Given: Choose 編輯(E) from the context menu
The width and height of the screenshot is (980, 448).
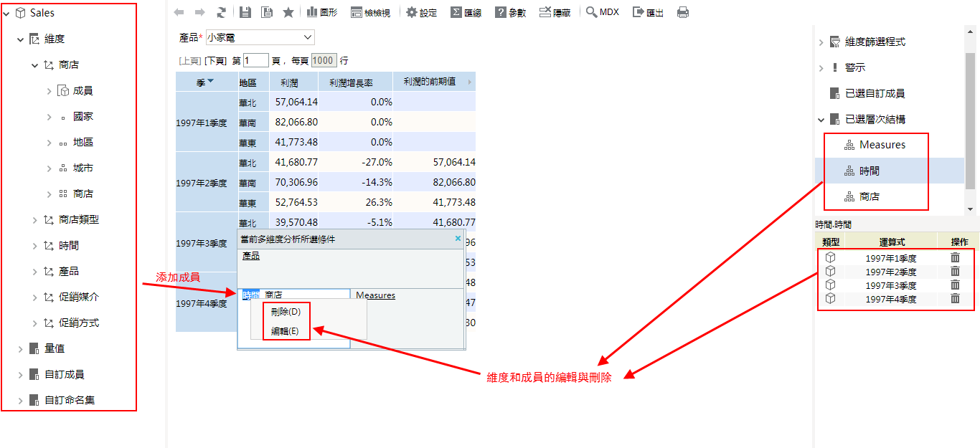Looking at the screenshot, I should click(x=286, y=331).
